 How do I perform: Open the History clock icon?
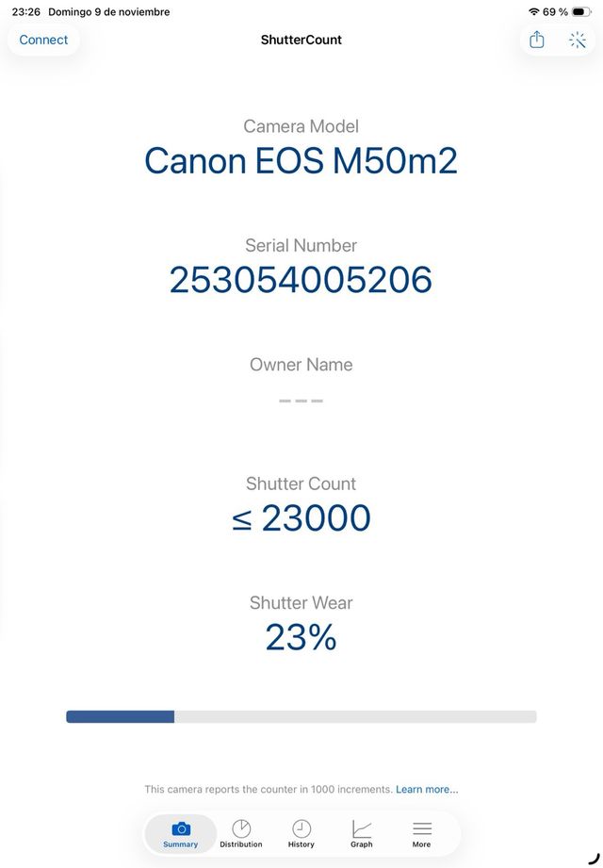tap(301, 828)
